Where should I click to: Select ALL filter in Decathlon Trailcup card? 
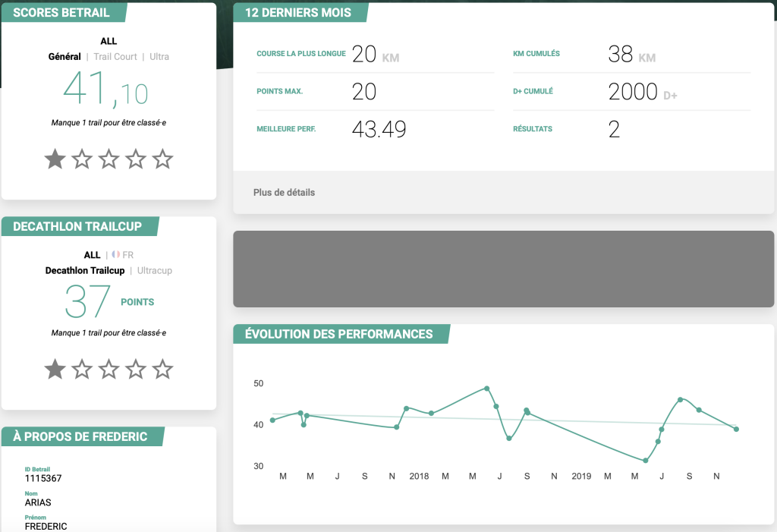click(x=92, y=255)
